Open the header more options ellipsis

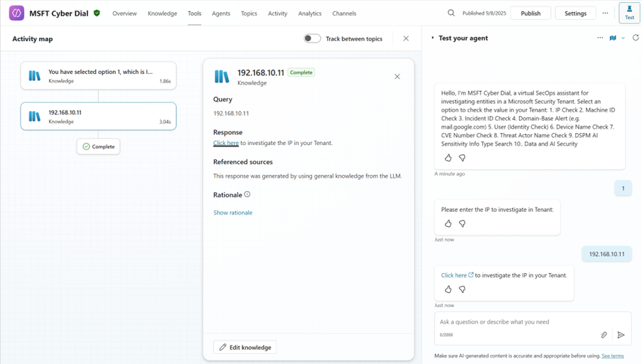[605, 13]
